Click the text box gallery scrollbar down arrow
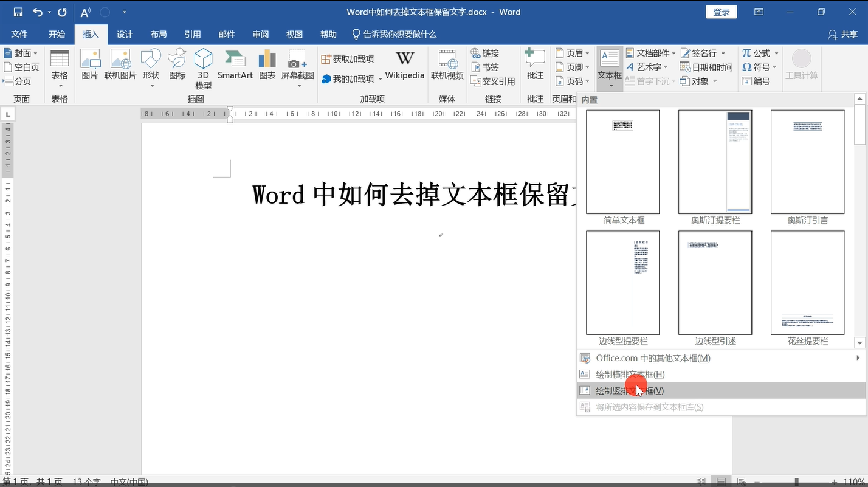The width and height of the screenshot is (868, 487). [x=860, y=343]
